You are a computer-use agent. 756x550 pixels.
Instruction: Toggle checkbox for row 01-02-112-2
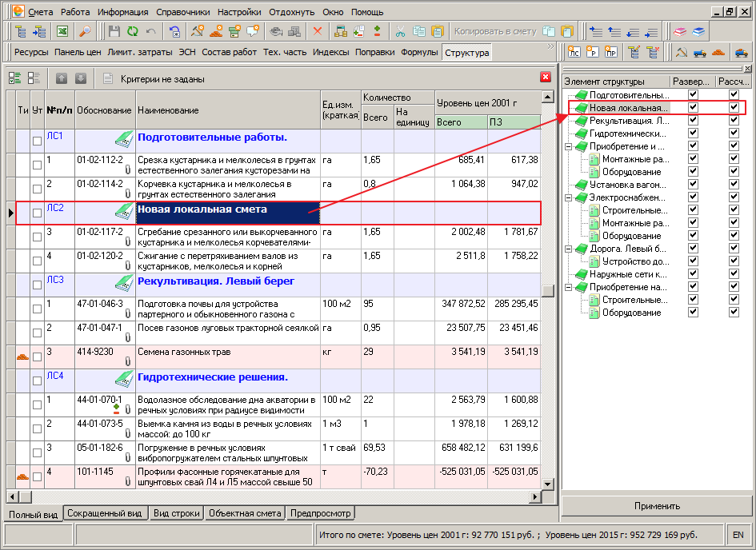click(x=37, y=165)
